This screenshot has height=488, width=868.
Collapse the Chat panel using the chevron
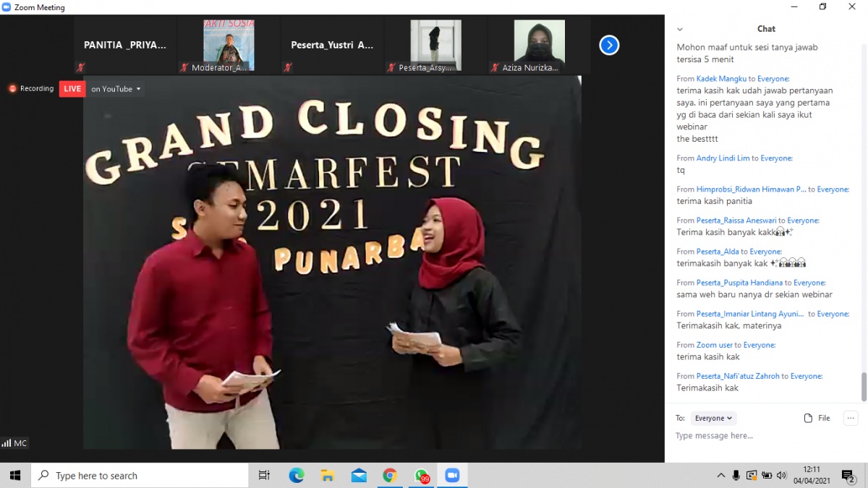(x=680, y=30)
